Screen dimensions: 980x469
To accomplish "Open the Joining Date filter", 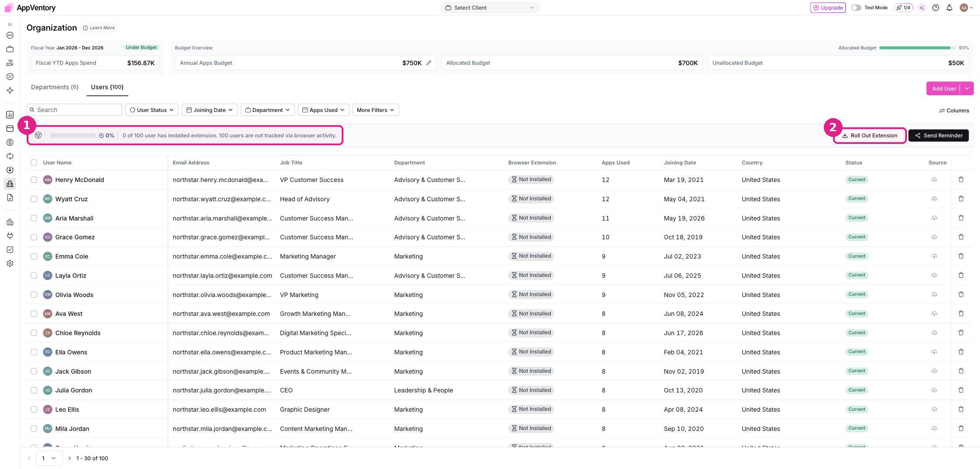I will tap(210, 110).
